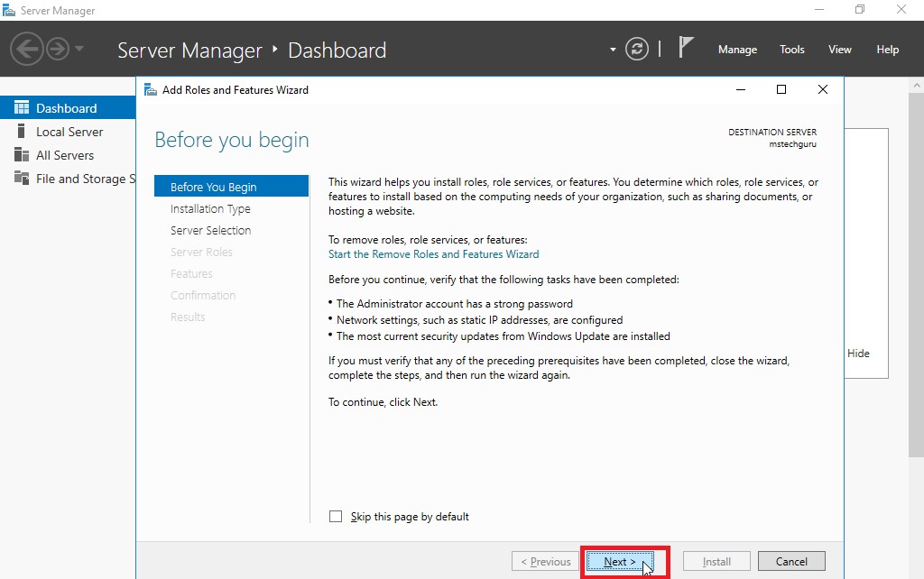Click the Server Manager vertical scrollbar
Image resolution: width=924 pixels, height=579 pixels.
(x=916, y=274)
